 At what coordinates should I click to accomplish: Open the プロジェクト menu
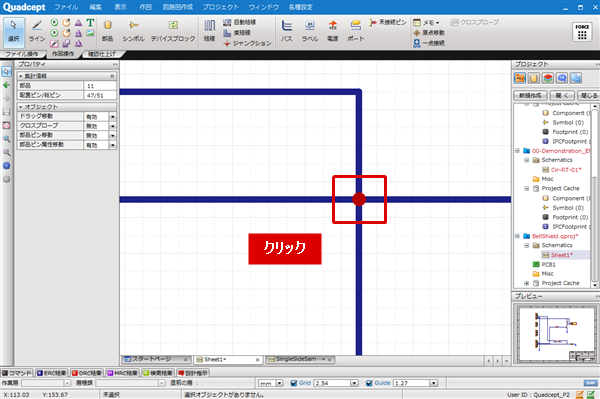(x=220, y=7)
